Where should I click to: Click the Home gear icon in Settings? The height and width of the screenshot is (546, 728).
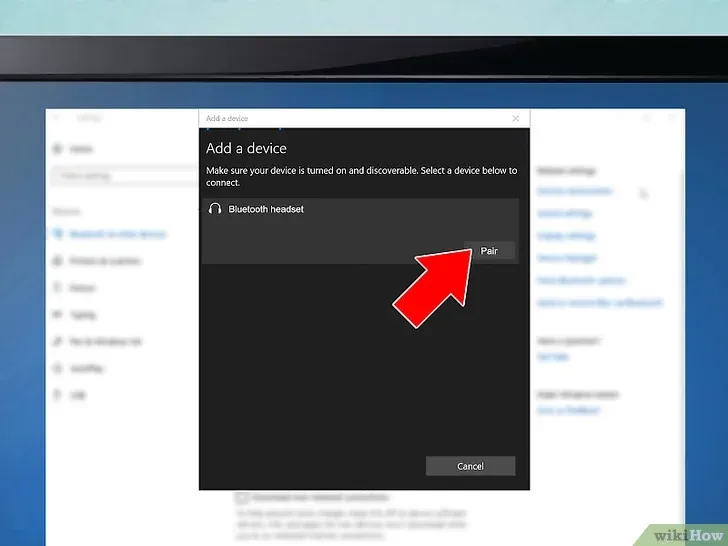click(x=58, y=149)
